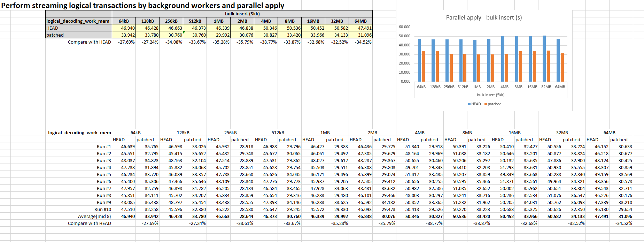Click the 4MB label on chart horizontal axis

(504, 87)
